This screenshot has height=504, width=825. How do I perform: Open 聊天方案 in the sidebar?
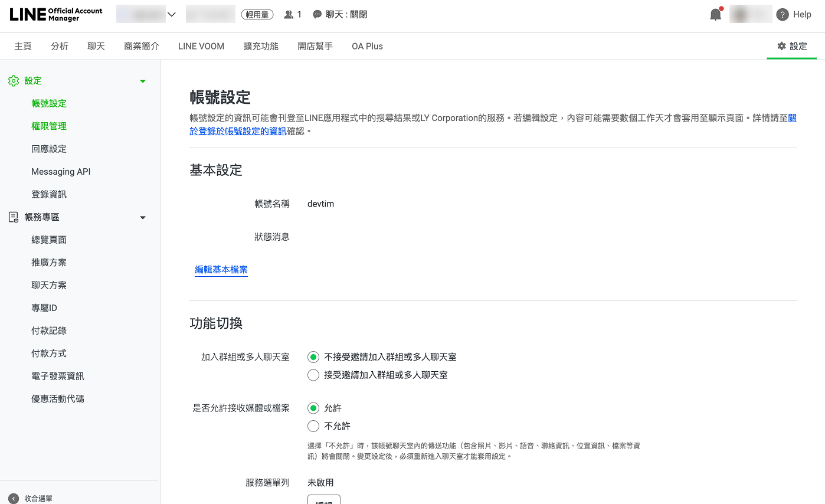[49, 285]
